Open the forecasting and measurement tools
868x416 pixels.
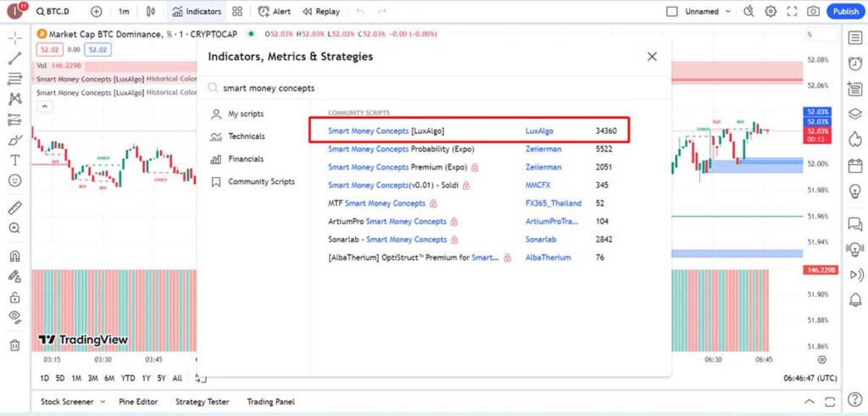click(15, 119)
